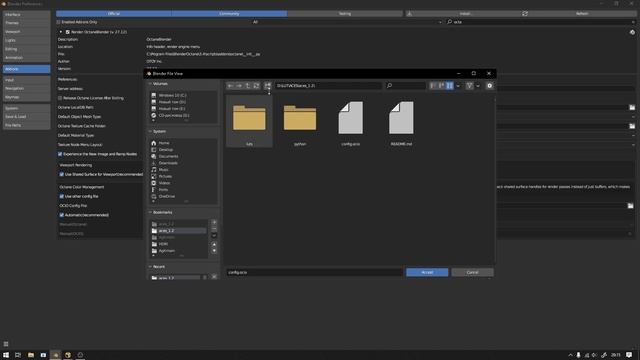Select the config.ocio file
The height and width of the screenshot is (360, 640).
[x=351, y=122]
